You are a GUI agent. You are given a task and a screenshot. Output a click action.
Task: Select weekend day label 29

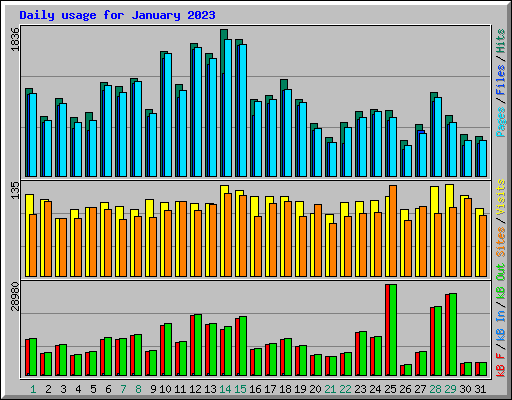click(x=450, y=389)
